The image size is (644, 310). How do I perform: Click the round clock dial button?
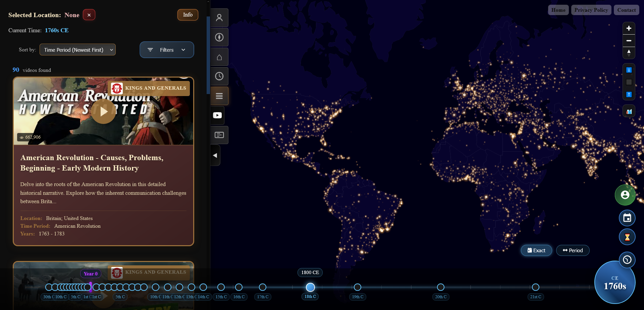click(x=627, y=260)
